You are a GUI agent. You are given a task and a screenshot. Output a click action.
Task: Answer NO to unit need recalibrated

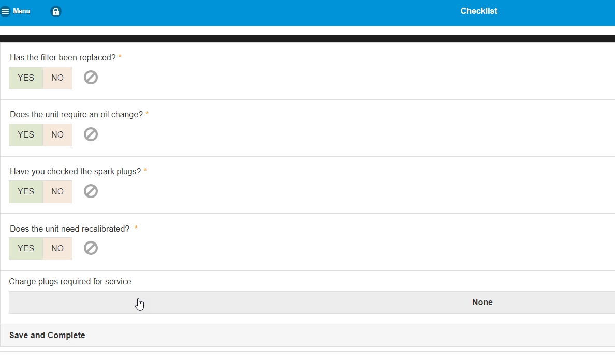tap(57, 248)
